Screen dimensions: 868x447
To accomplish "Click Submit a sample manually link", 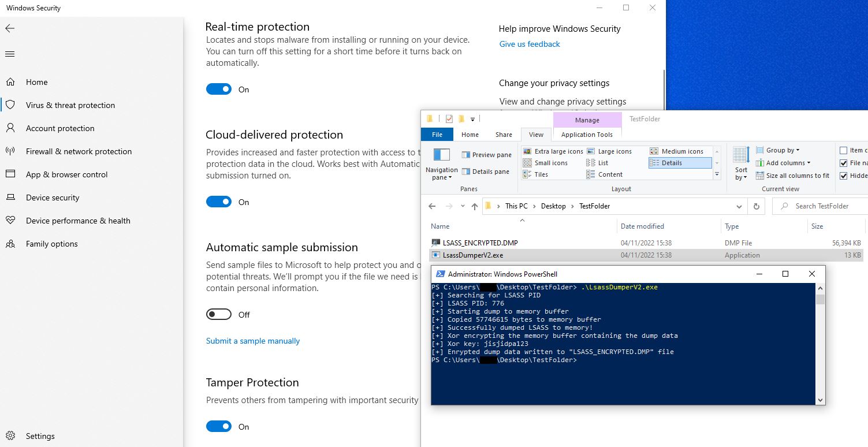I will click(x=253, y=341).
